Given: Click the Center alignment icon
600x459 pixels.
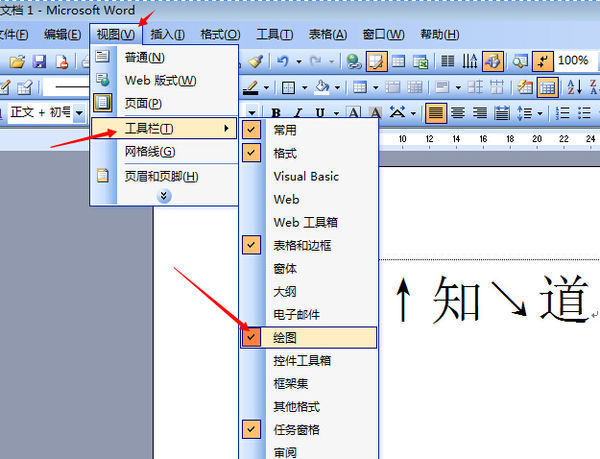Looking at the screenshot, I should pyautogui.click(x=458, y=113).
